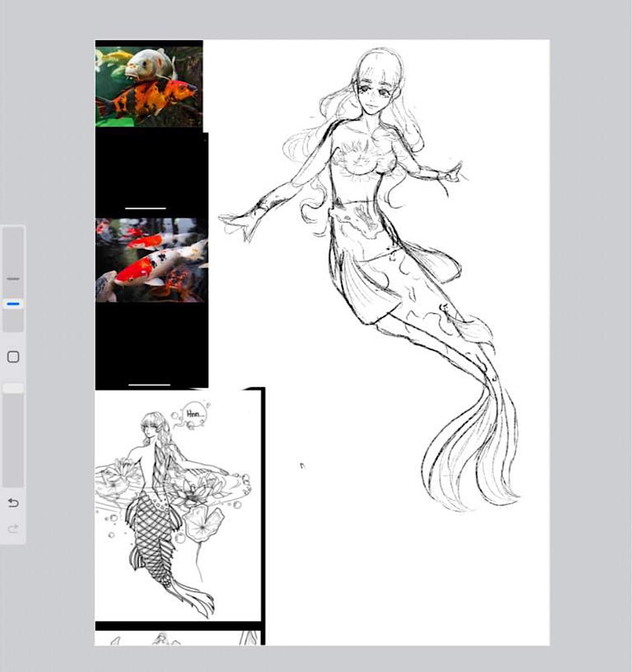This screenshot has height=672, width=632.
Task: Click the lotus leaf in the inked reference drawing
Action: pyautogui.click(x=204, y=523)
